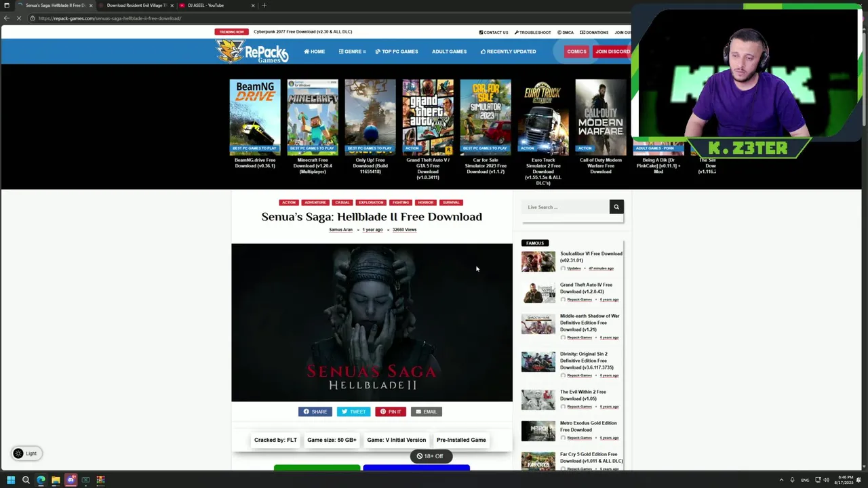Image resolution: width=868 pixels, height=488 pixels.
Task: Click the stop loading X button
Action: pyautogui.click(x=19, y=18)
